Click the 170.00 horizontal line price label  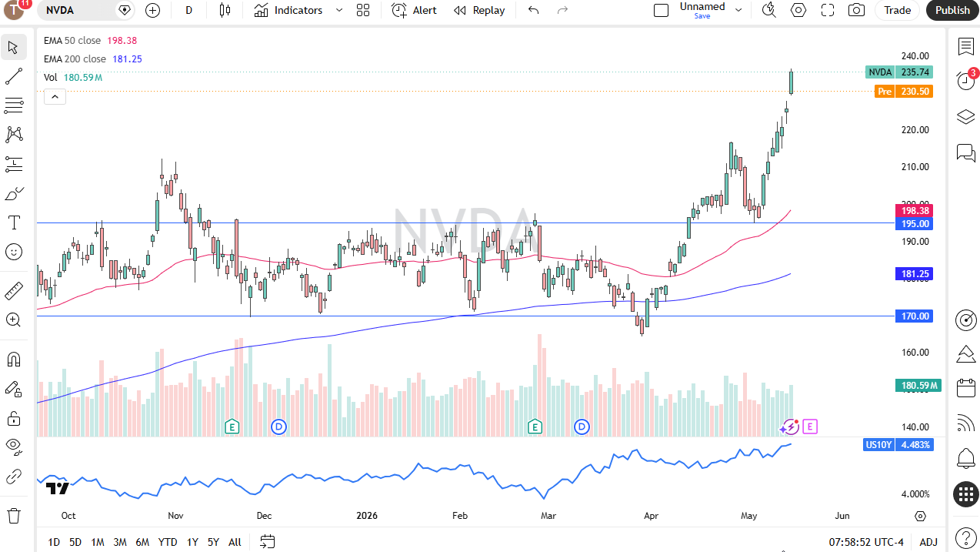tap(915, 316)
